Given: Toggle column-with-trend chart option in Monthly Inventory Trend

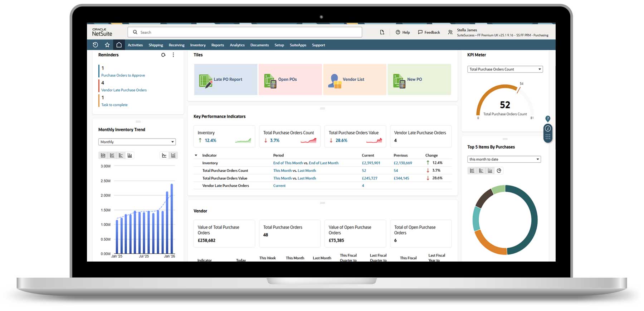Looking at the screenshot, I should tap(173, 155).
